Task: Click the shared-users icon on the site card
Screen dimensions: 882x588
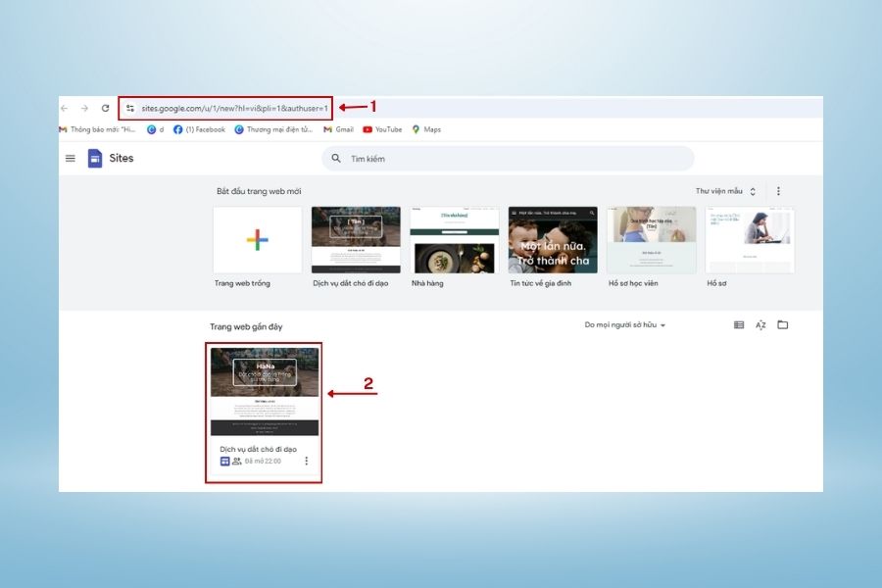Action: point(235,461)
